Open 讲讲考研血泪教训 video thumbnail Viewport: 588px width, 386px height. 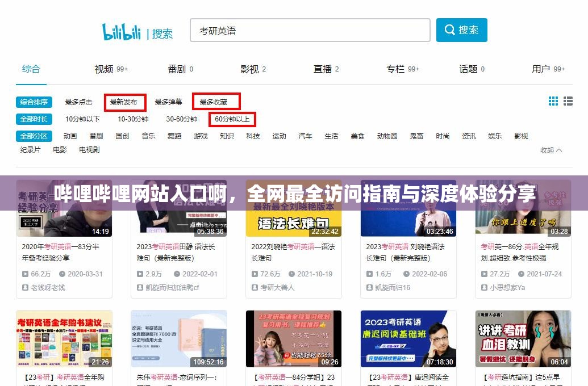[523, 339]
